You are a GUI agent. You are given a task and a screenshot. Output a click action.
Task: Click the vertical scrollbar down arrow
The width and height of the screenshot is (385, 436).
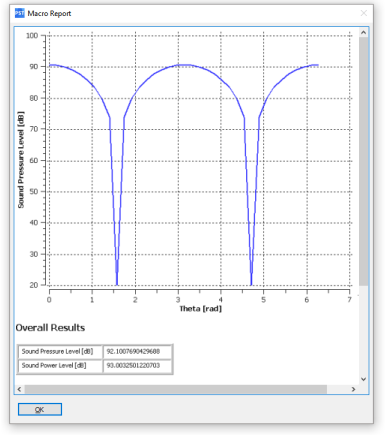[x=363, y=379]
